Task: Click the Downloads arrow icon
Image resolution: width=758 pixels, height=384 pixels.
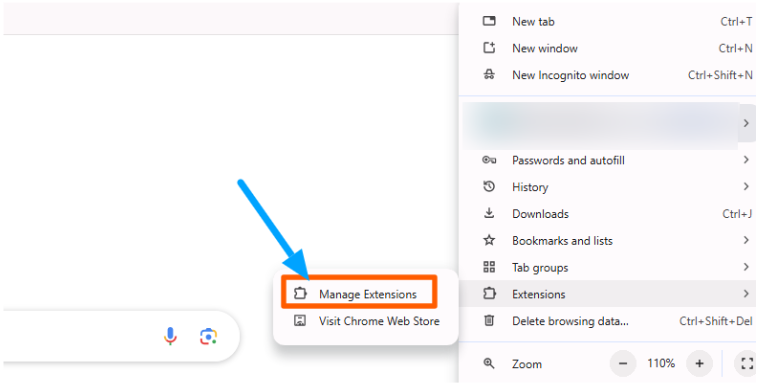Action: [489, 213]
